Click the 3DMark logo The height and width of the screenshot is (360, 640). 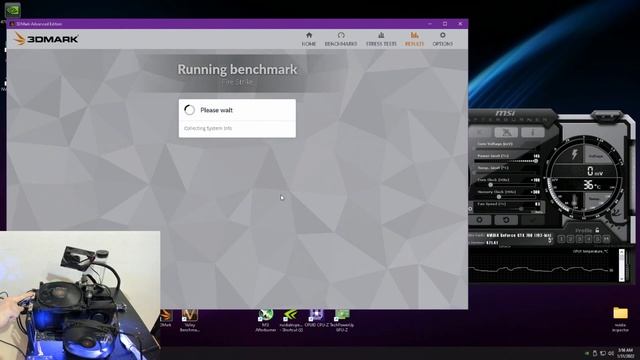point(46,39)
